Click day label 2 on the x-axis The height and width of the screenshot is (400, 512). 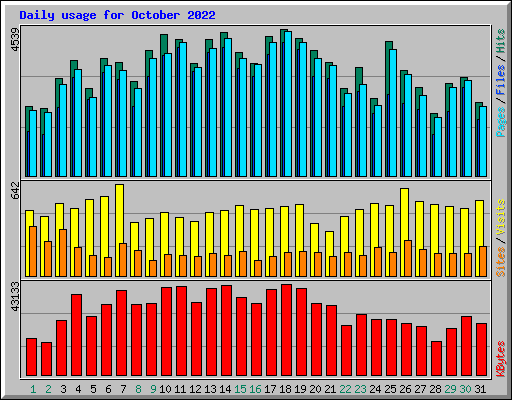(x=48, y=389)
